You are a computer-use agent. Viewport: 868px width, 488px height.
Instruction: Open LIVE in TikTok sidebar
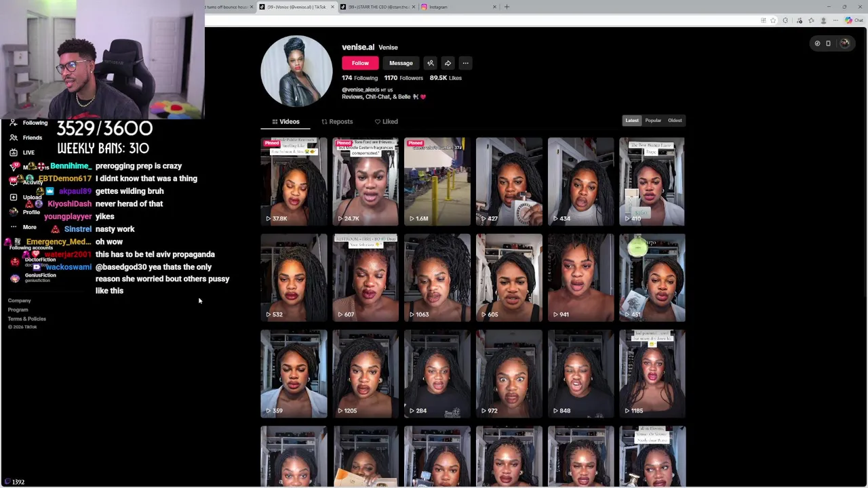[28, 152]
